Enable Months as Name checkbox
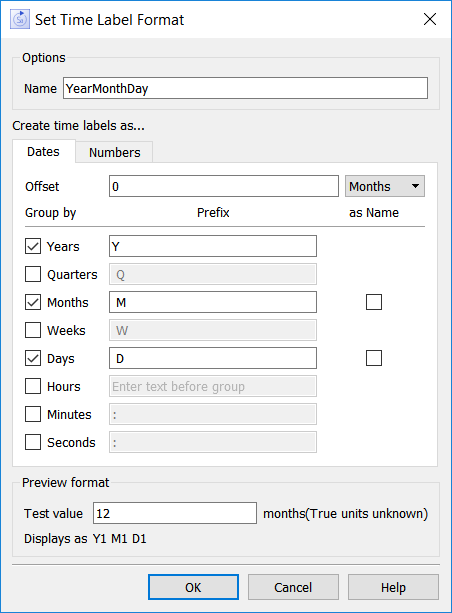The width and height of the screenshot is (452, 613). (x=374, y=302)
